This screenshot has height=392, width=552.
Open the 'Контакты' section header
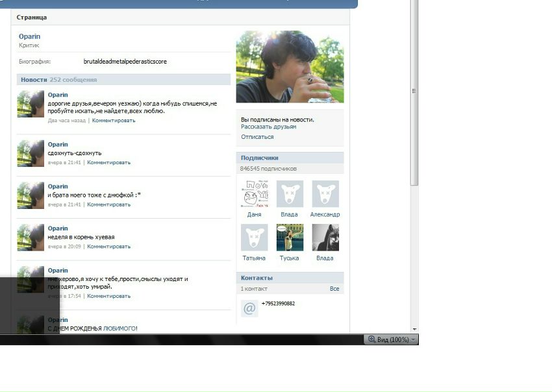click(x=257, y=278)
